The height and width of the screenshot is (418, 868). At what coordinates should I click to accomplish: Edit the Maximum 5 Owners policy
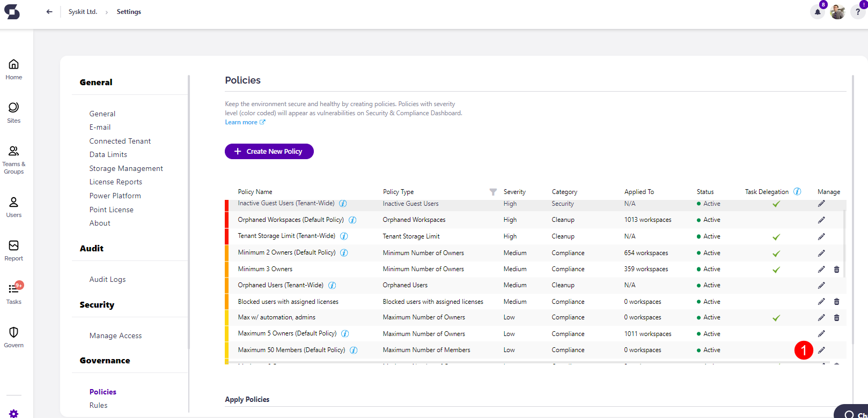pyautogui.click(x=821, y=333)
